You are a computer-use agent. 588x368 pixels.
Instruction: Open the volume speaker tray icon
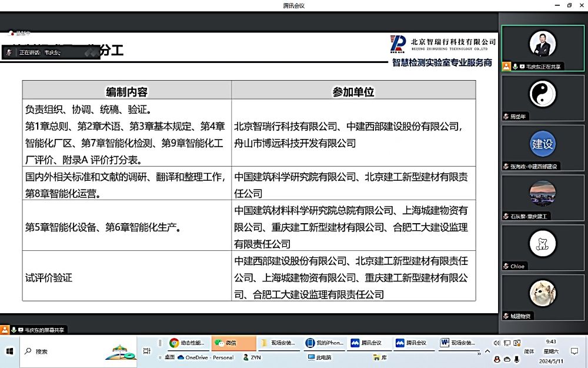497,343
